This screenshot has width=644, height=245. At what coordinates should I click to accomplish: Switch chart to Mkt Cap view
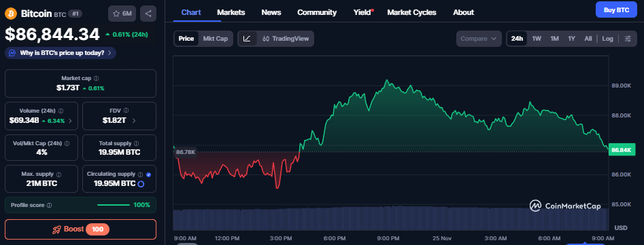(216, 39)
